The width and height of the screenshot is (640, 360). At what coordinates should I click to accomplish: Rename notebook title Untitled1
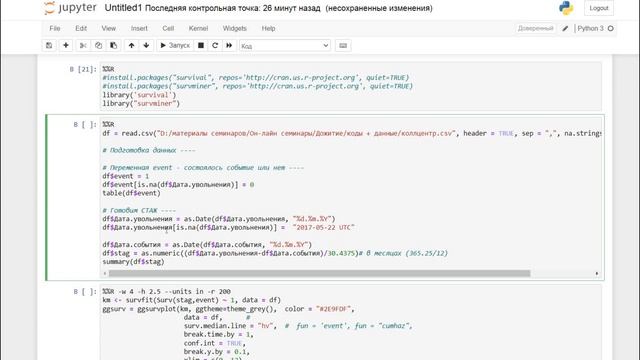tap(123, 8)
